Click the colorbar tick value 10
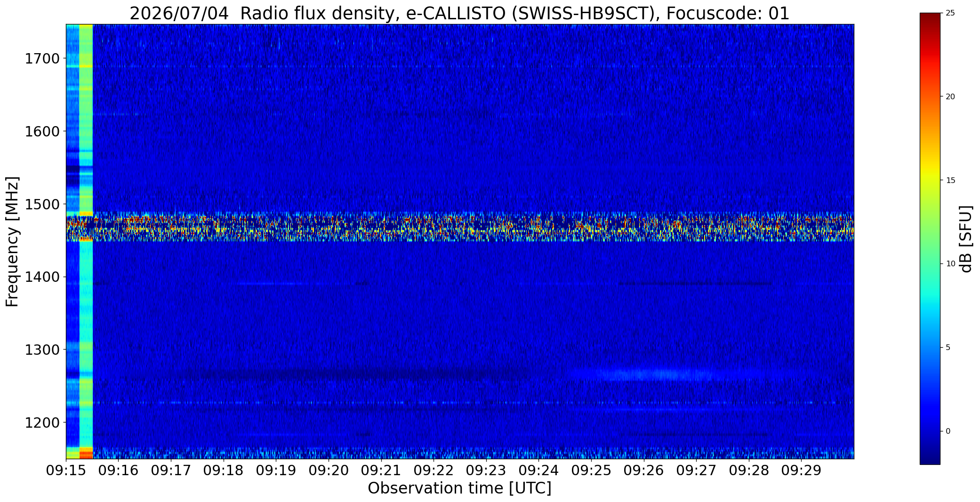 (950, 264)
